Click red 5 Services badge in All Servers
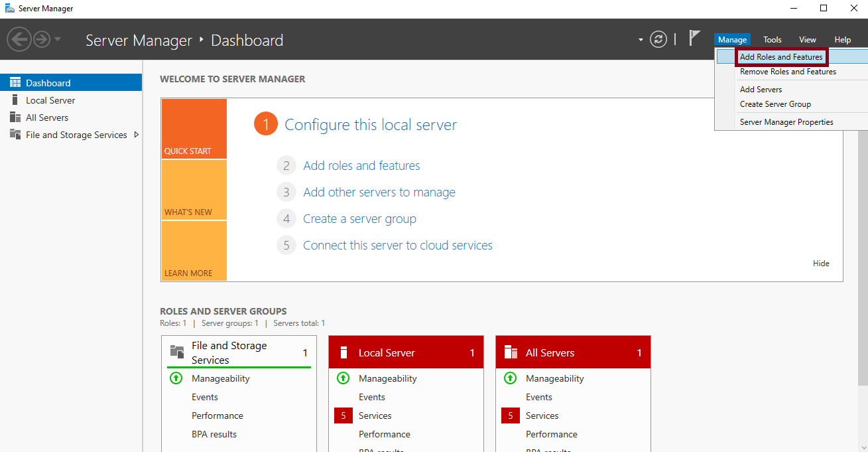This screenshot has height=452, width=868. click(x=511, y=415)
